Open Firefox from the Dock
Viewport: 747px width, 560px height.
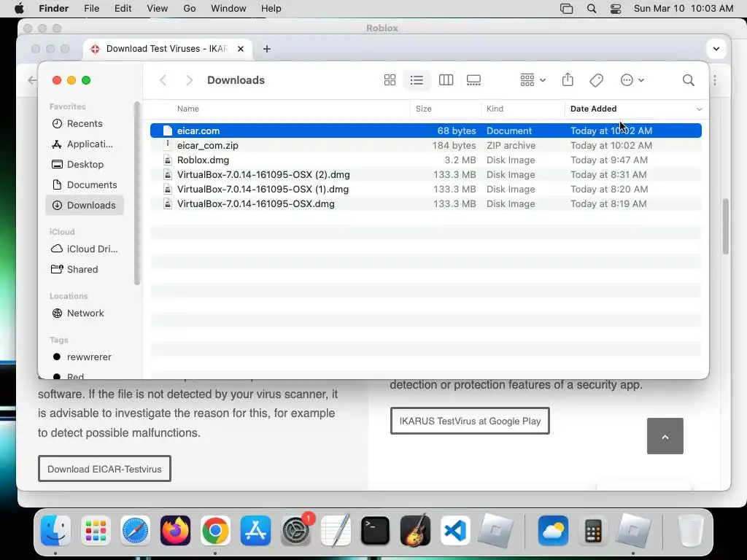(175, 531)
